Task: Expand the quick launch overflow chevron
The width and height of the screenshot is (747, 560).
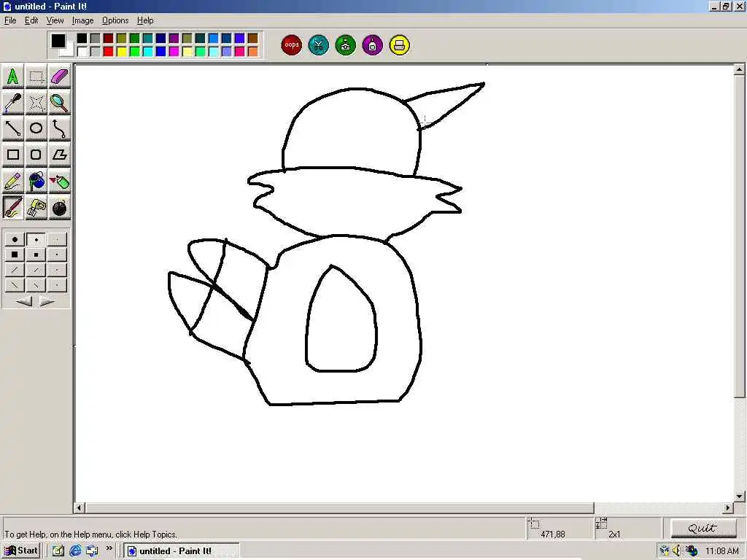Action: pyautogui.click(x=109, y=548)
